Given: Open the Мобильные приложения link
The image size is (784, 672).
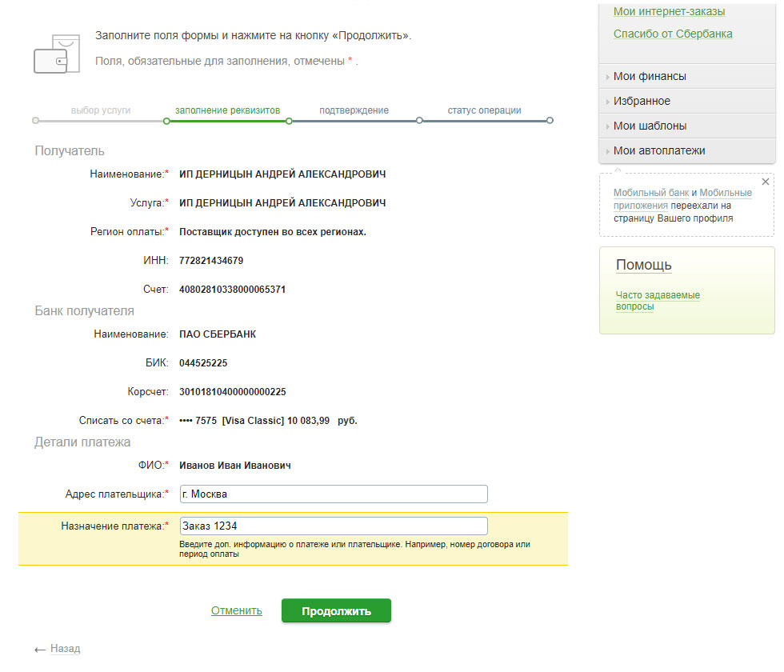Looking at the screenshot, I should [682, 199].
